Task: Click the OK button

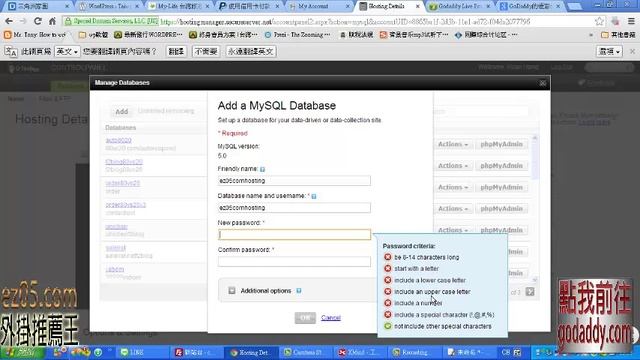Action: (305, 318)
